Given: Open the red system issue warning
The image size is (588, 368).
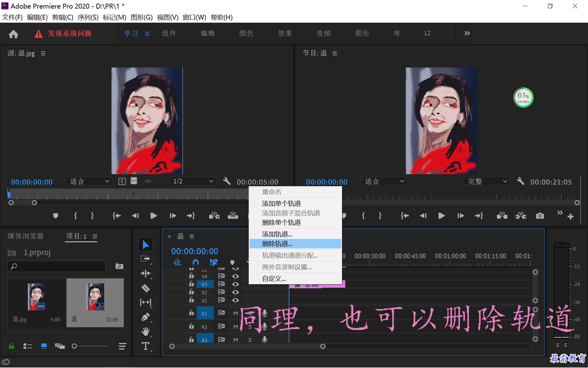Looking at the screenshot, I should (x=63, y=33).
